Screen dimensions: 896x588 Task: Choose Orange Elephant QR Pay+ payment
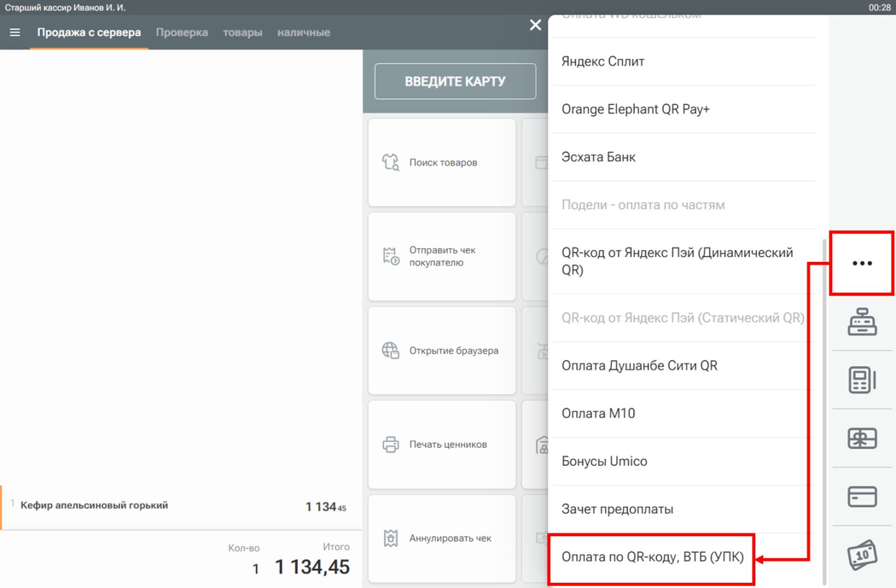(x=684, y=109)
